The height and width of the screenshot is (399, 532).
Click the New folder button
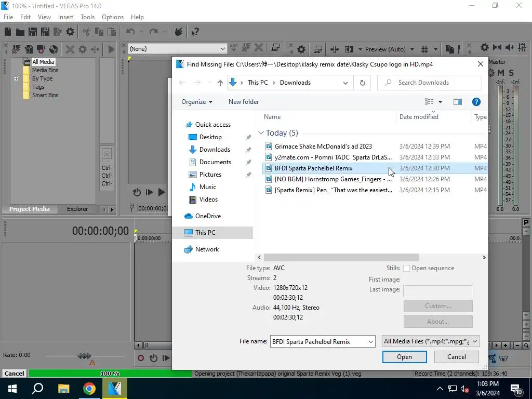click(x=244, y=102)
